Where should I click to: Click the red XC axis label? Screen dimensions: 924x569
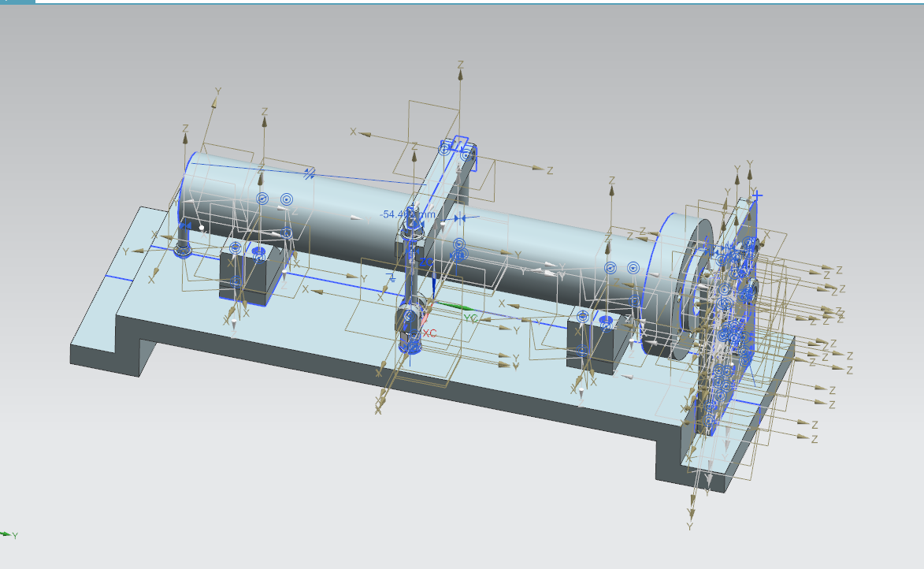click(x=429, y=333)
